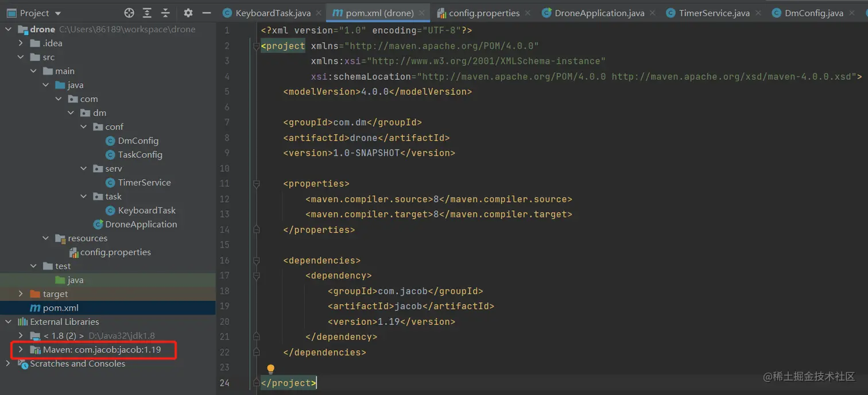
Task: Click the Collapse All icon in Project toolbar
Action: [x=165, y=13]
